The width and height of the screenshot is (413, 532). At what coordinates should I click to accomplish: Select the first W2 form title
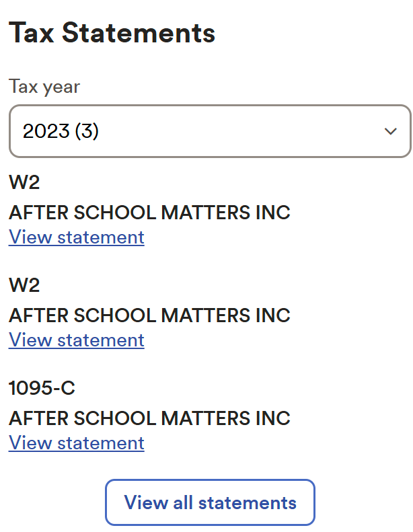point(24,183)
